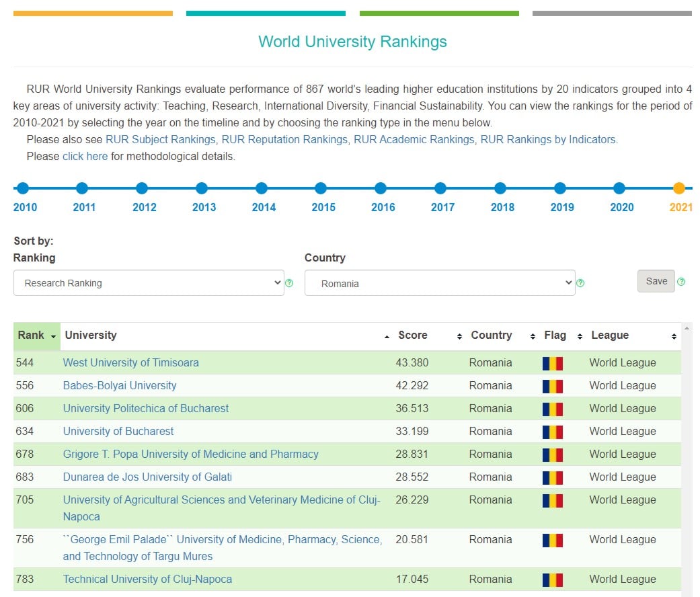Sort table by Flag column arrows
The image size is (700, 597).
click(x=580, y=336)
